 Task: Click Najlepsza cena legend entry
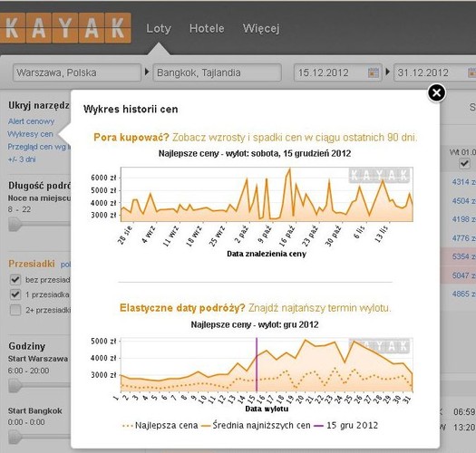pyautogui.click(x=160, y=426)
